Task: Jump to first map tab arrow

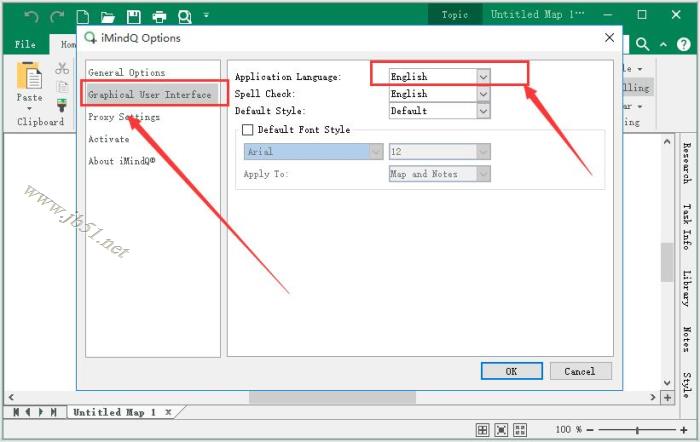Action: point(16,412)
